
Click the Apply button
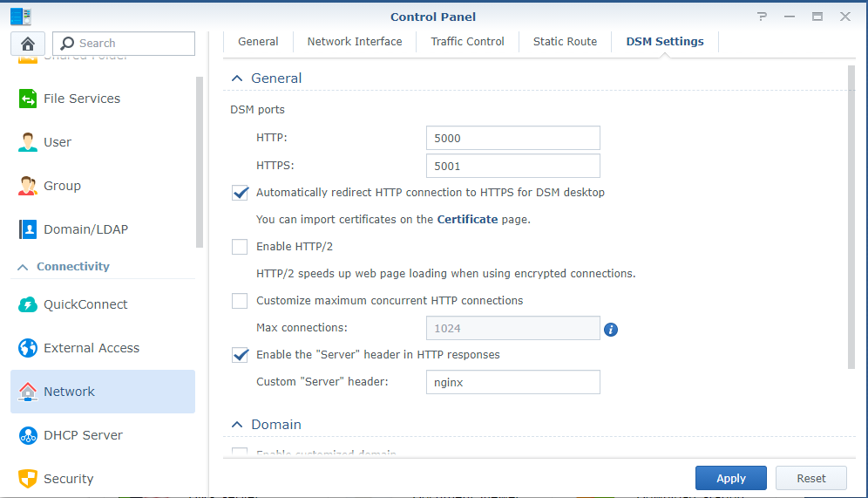coord(730,478)
